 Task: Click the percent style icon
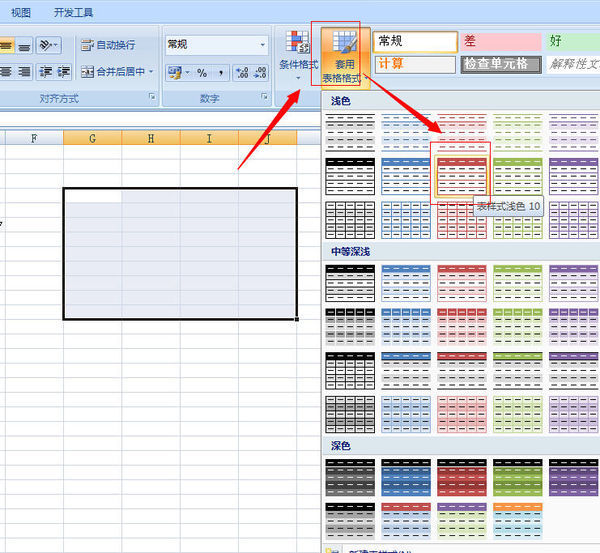pyautogui.click(x=201, y=73)
